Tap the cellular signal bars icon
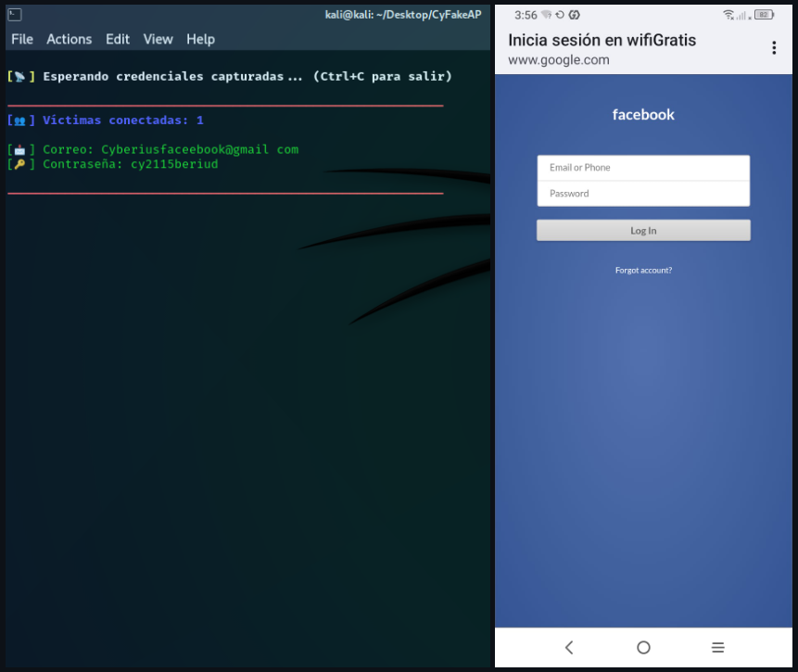The image size is (798, 672). tap(743, 16)
